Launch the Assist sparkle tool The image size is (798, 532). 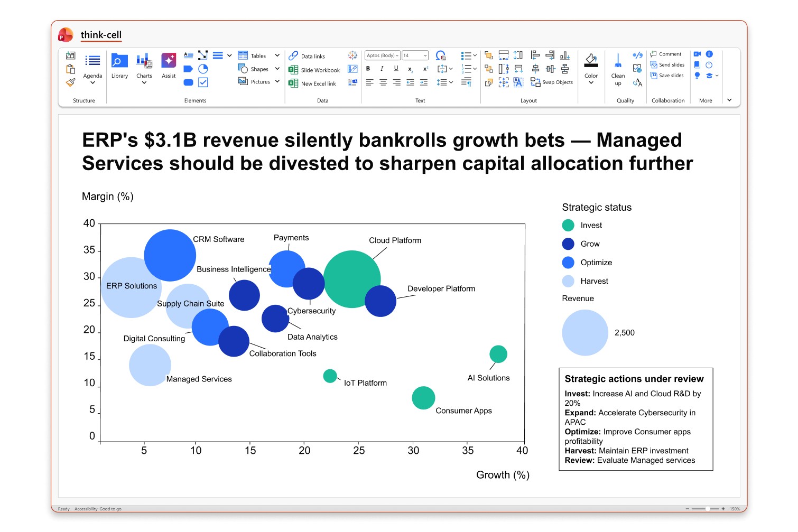[169, 66]
